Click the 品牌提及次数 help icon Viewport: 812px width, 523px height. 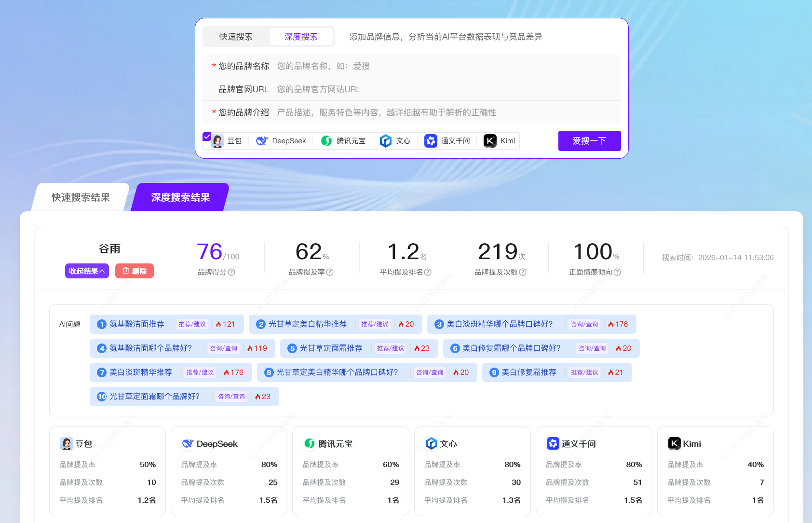(x=523, y=272)
